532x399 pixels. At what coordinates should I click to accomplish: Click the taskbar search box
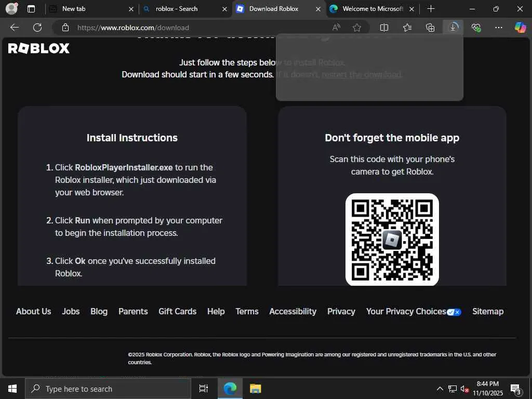tap(108, 389)
